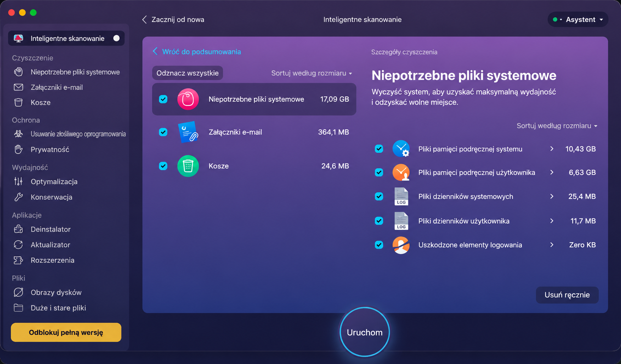Viewport: 621px width, 364px height.
Task: Click the Rozszerzenia puzzle icon
Action: pyautogui.click(x=18, y=260)
